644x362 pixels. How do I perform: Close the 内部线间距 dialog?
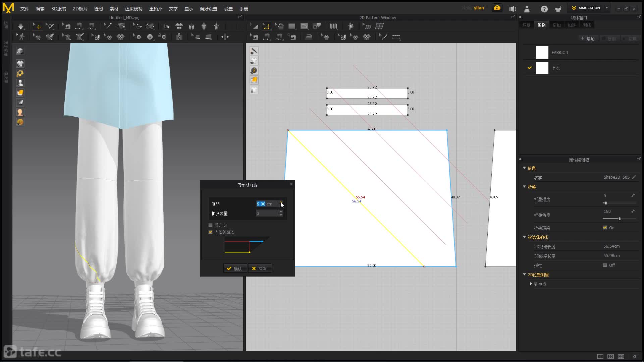click(291, 184)
